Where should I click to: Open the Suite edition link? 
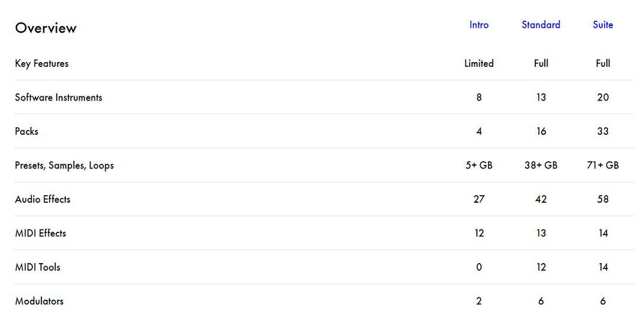603,25
